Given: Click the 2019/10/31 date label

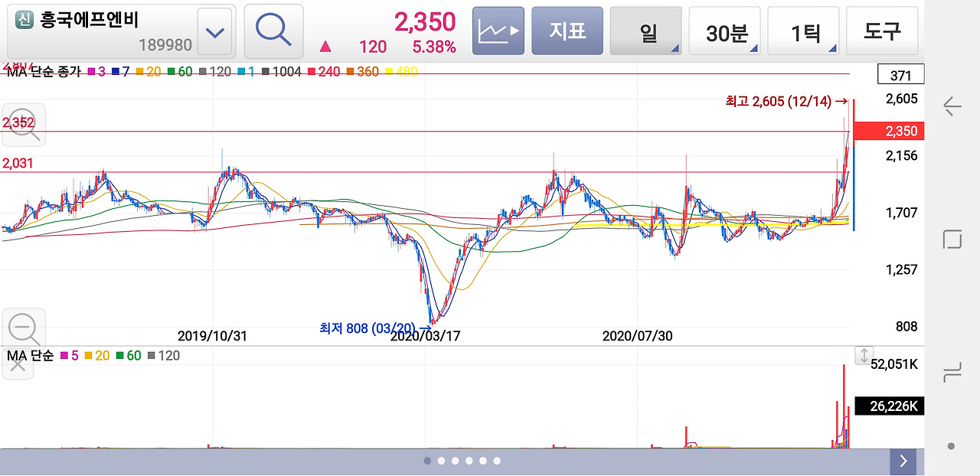Looking at the screenshot, I should click(212, 335).
